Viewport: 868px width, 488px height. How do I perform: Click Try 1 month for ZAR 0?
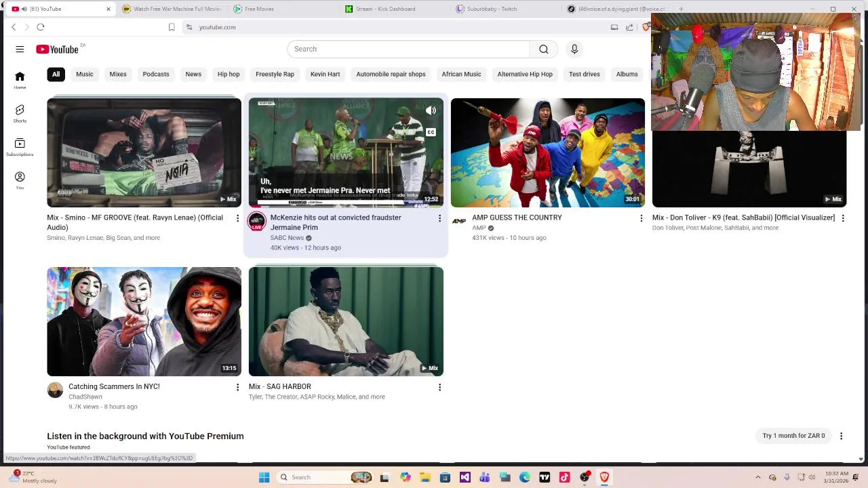point(793,436)
